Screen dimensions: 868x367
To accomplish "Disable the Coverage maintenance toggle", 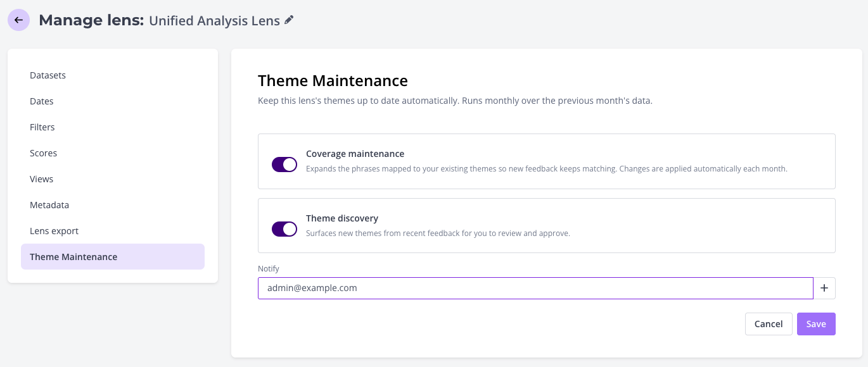I will [284, 165].
